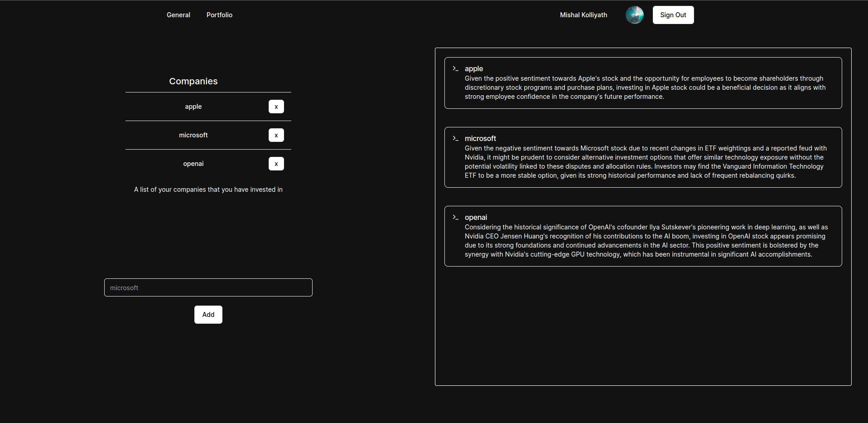Click the microsoft recommendation card title
The width and height of the screenshot is (868, 423).
(480, 138)
